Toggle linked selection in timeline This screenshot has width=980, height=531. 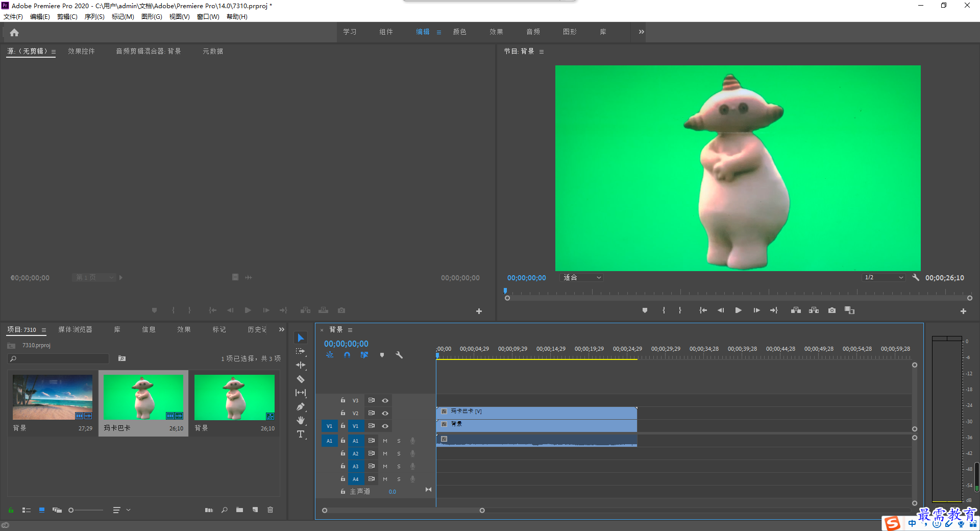(364, 355)
